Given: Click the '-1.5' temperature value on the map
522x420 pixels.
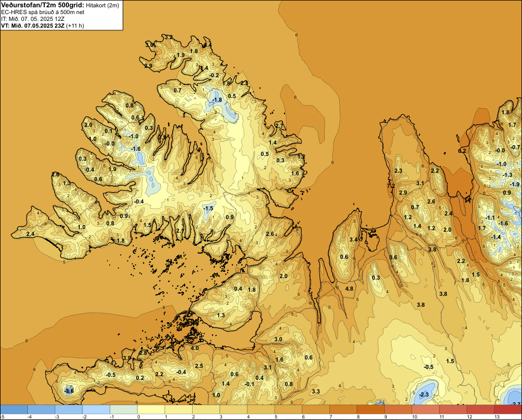Looking at the screenshot, I should tap(208, 208).
